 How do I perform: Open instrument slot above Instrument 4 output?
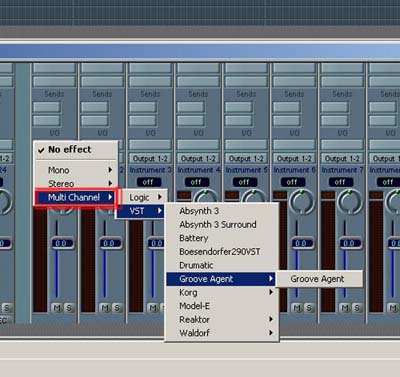pos(198,145)
